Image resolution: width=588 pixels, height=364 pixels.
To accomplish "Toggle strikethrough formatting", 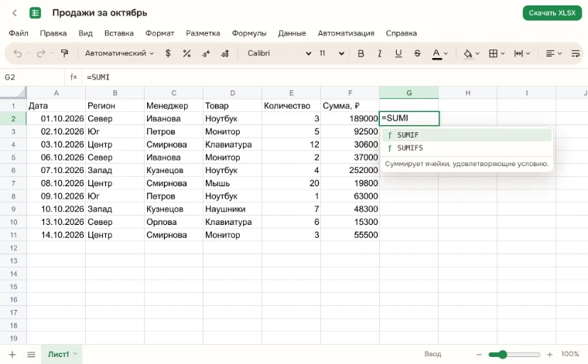I will [x=417, y=53].
